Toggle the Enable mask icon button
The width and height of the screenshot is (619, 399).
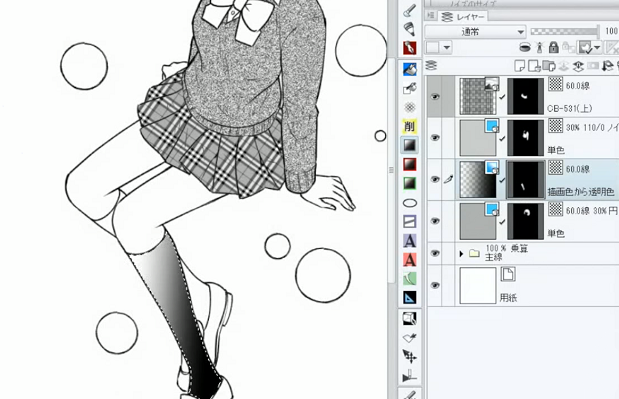585,48
